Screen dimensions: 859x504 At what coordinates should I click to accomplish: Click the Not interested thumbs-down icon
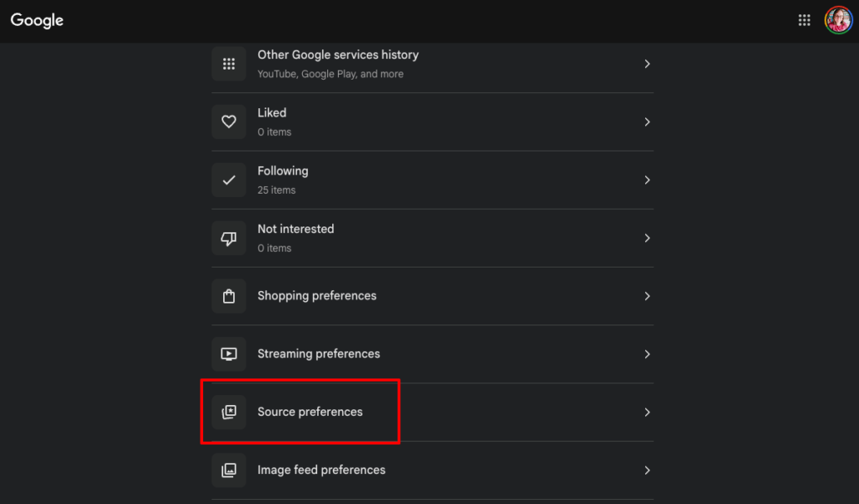tap(229, 238)
